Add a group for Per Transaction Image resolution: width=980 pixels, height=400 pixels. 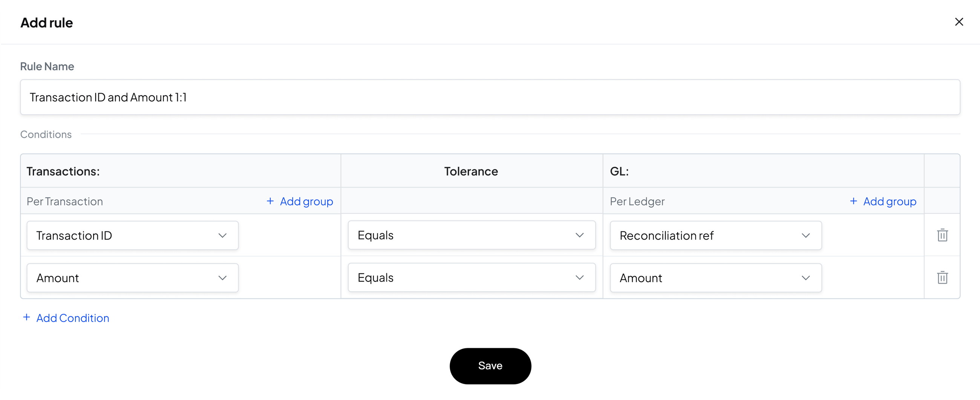point(306,201)
